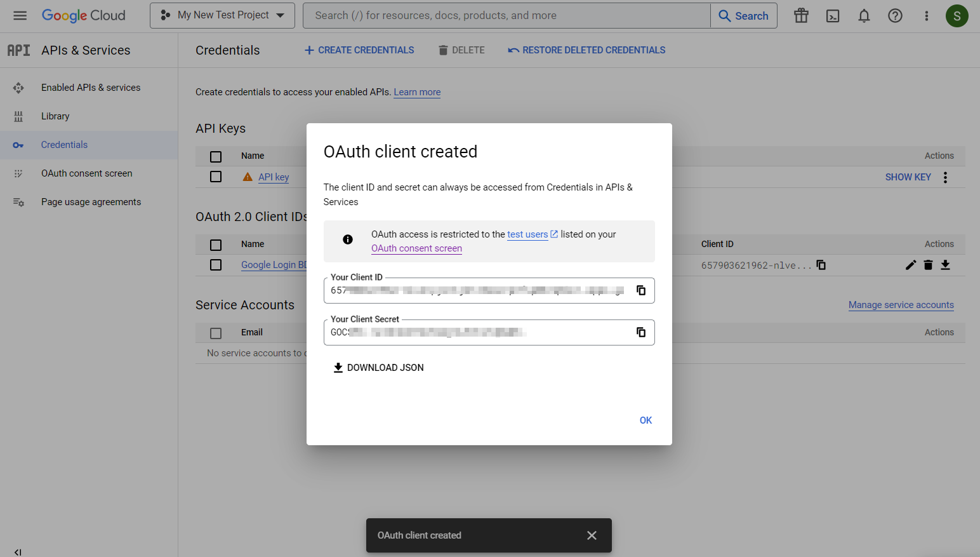Open the Learn more link
The height and width of the screenshot is (557, 980).
point(417,92)
